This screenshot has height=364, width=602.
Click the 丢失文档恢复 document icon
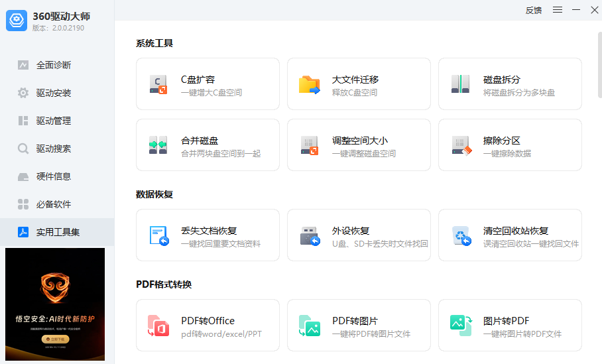point(159,235)
